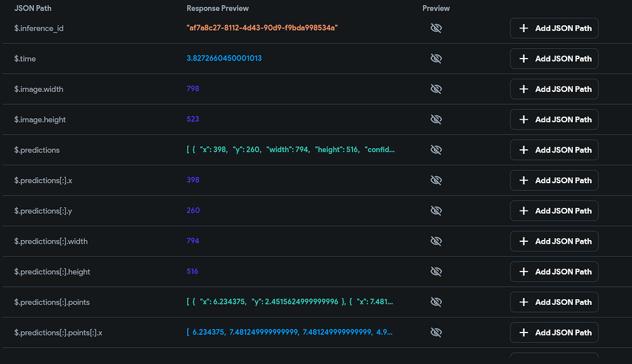This screenshot has height=364, width=632.
Task: Add JSON Path for $.predictions
Action: pos(554,150)
